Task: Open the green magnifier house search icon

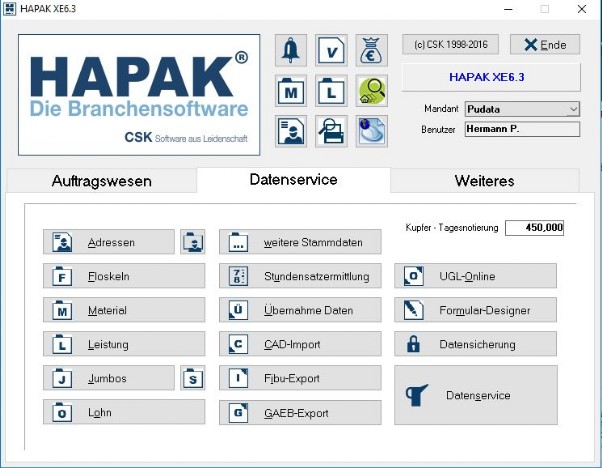Action: 371,91
